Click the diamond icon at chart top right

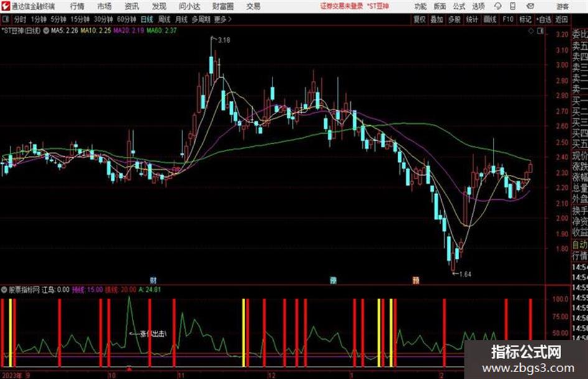(x=531, y=31)
